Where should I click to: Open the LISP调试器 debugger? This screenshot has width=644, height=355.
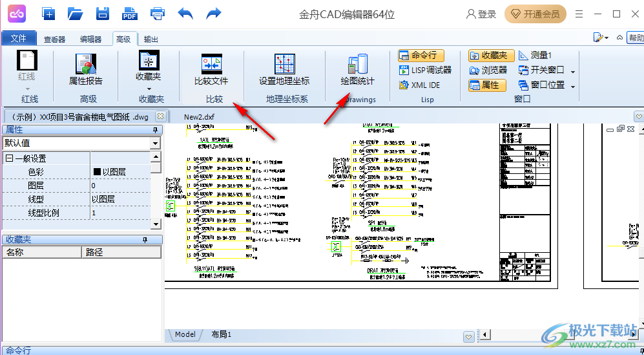point(425,70)
